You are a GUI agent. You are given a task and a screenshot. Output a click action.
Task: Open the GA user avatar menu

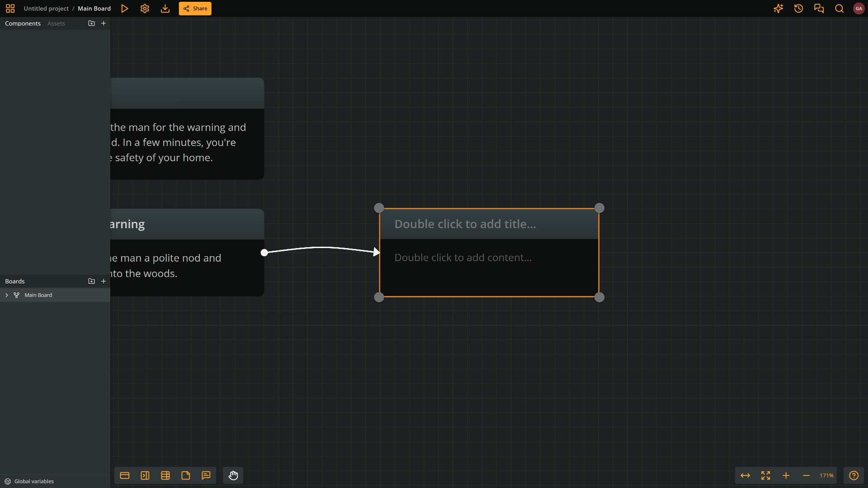pos(859,9)
